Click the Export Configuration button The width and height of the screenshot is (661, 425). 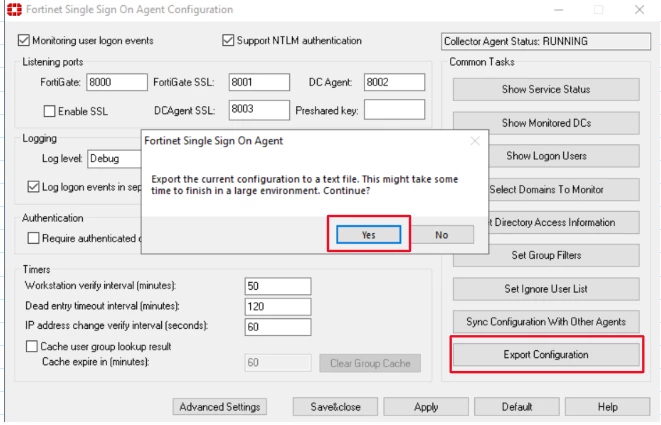pos(546,354)
